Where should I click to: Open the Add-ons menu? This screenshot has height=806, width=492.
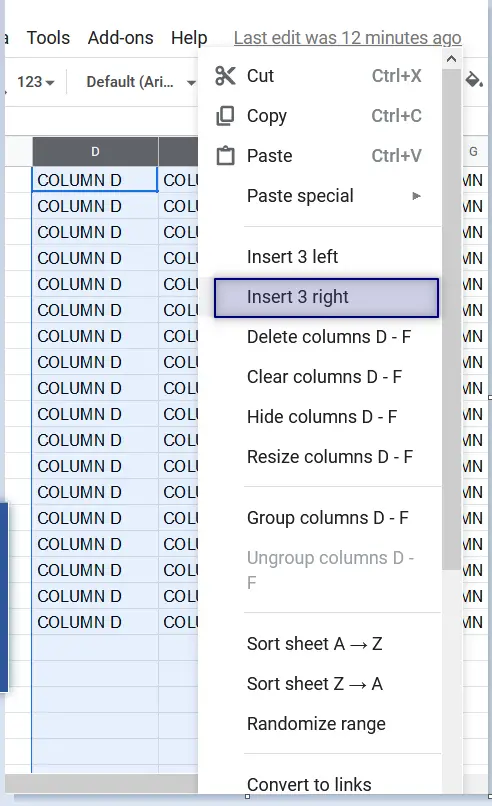pos(120,38)
